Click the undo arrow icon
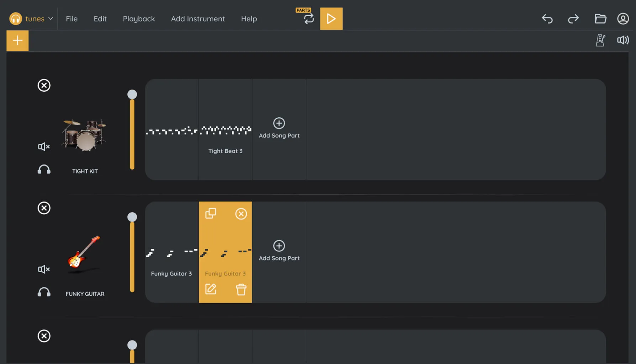This screenshot has height=364, width=636. pyautogui.click(x=547, y=18)
